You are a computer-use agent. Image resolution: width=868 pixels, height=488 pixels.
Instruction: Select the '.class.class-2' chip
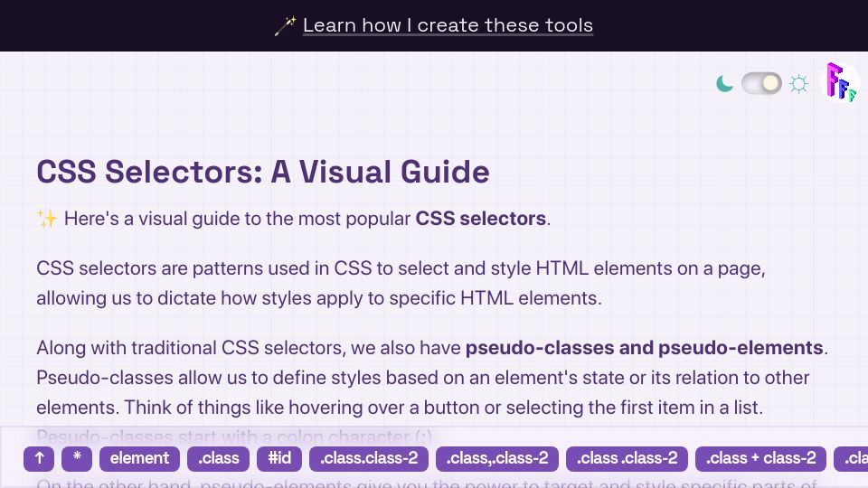click(x=369, y=459)
